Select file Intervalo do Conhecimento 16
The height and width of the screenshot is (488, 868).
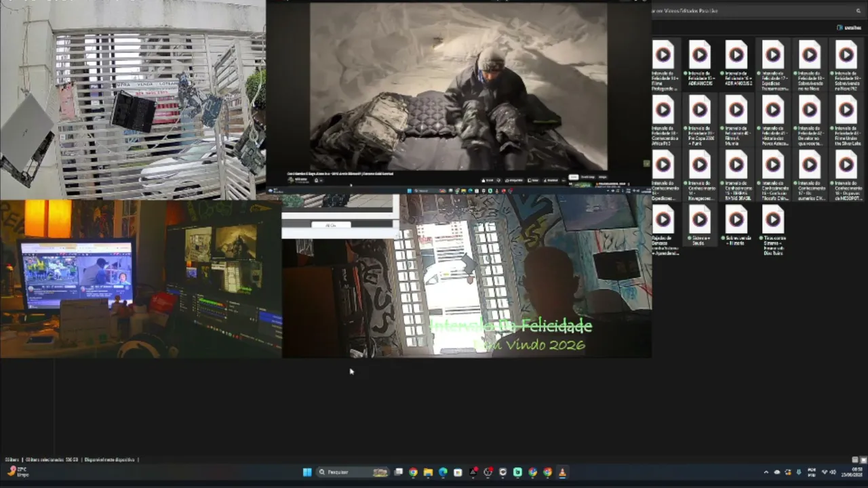pyautogui.click(x=773, y=175)
